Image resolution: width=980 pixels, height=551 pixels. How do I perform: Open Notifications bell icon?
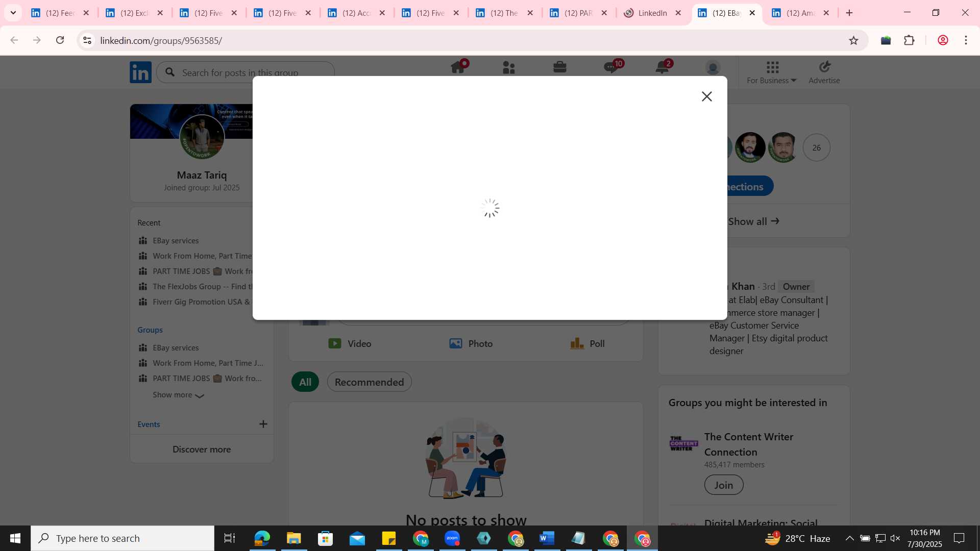[x=663, y=67]
